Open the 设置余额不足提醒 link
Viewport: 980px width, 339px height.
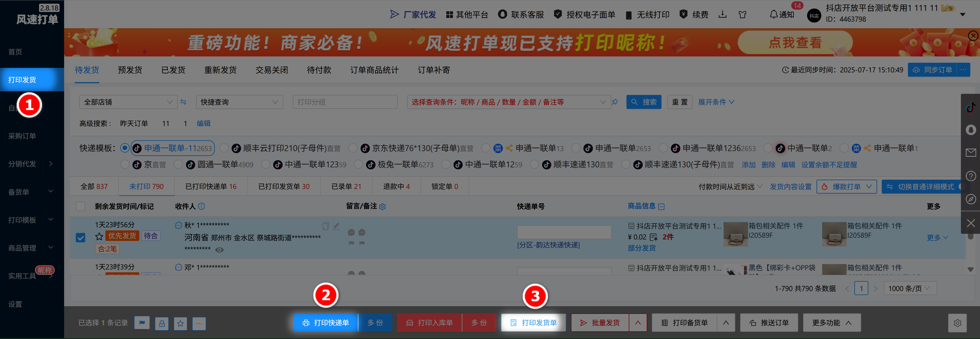tap(829, 165)
